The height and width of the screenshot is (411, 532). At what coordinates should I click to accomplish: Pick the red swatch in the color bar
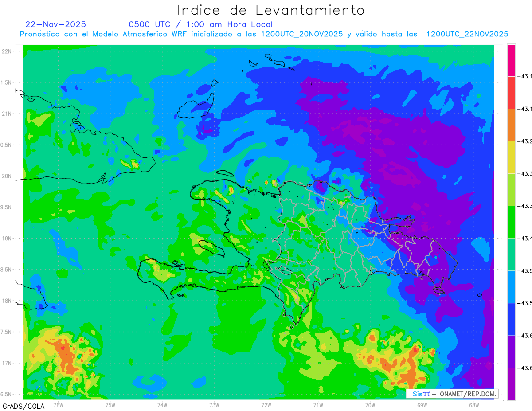[x=511, y=93]
